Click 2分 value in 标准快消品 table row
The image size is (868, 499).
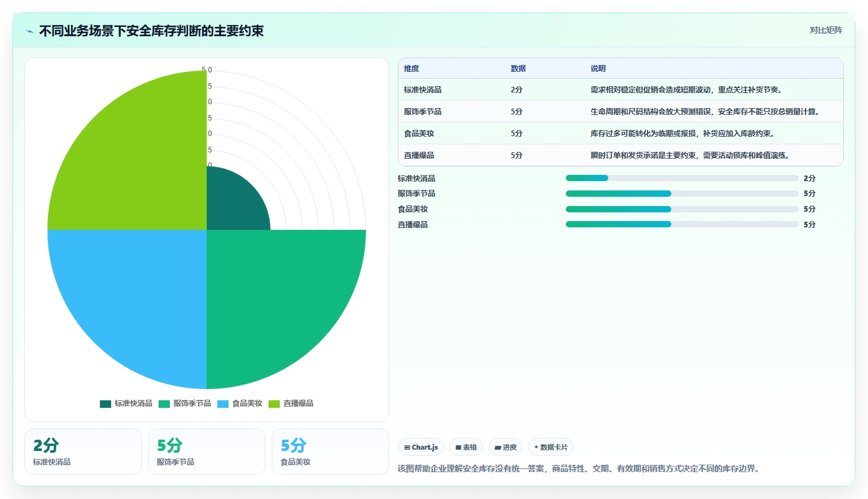[516, 90]
